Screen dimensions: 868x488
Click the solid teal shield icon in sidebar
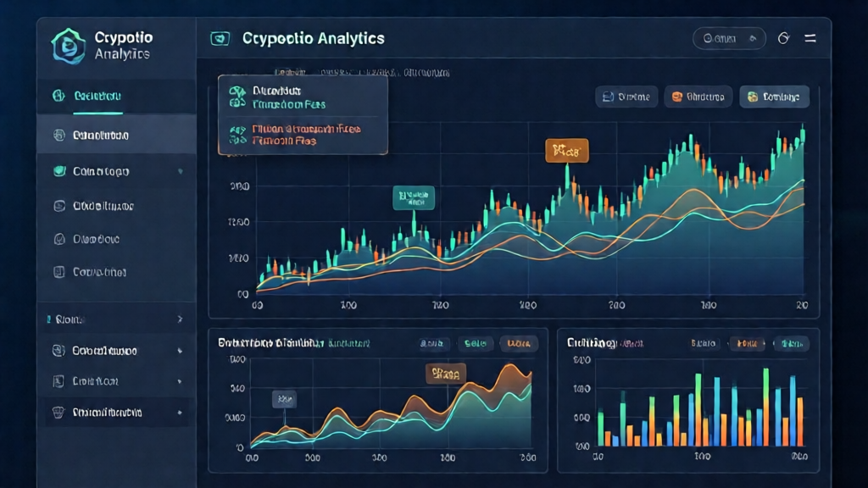(59, 171)
